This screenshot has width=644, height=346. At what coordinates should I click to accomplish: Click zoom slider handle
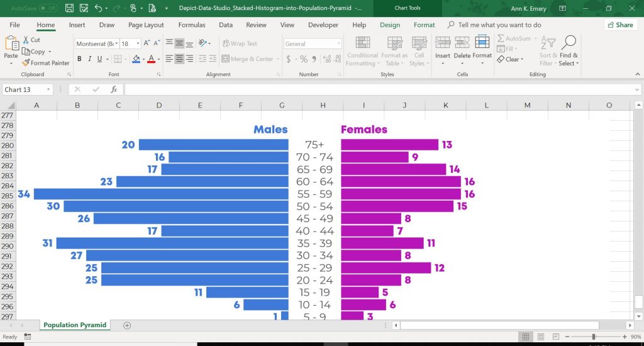click(594, 337)
